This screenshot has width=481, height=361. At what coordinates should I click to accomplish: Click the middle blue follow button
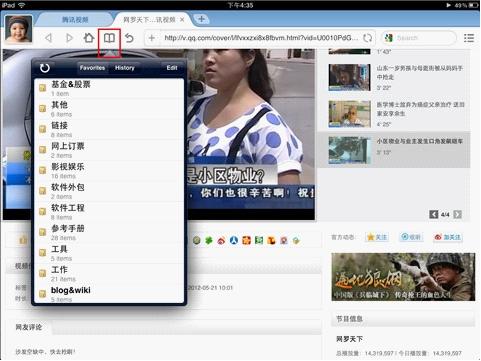411,237
